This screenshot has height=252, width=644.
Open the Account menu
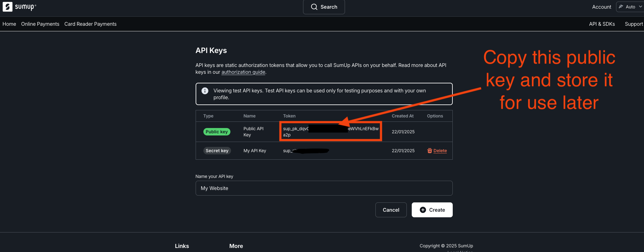pyautogui.click(x=601, y=7)
